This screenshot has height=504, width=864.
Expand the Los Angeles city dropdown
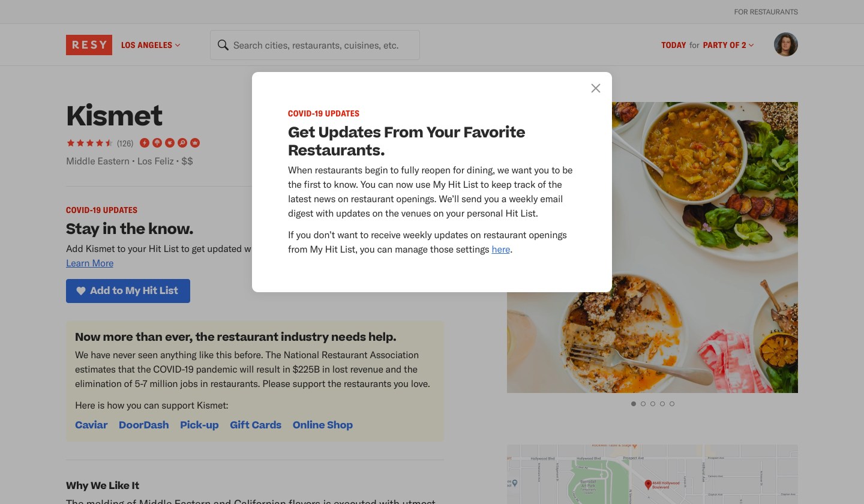coord(151,45)
